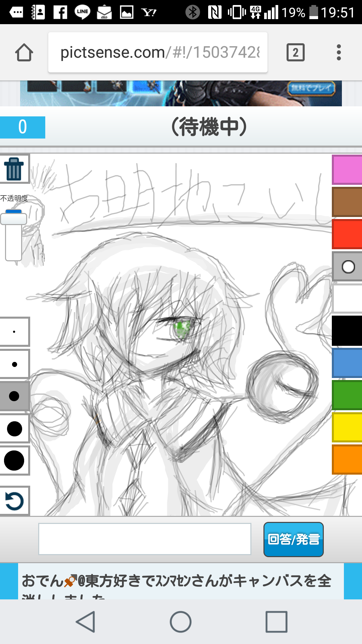Viewport: 362px width, 644px height.
Task: Open the three-dot browser menu
Action: pyautogui.click(x=339, y=53)
